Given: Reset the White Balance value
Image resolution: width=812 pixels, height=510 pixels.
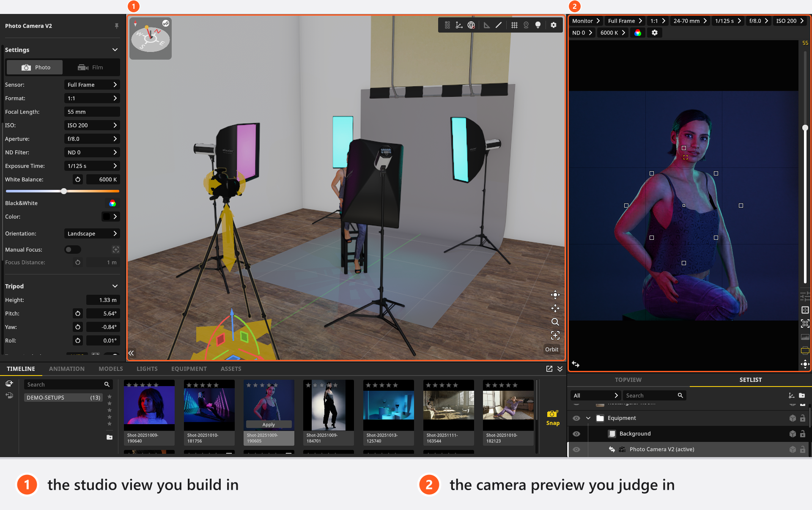Looking at the screenshot, I should [78, 179].
